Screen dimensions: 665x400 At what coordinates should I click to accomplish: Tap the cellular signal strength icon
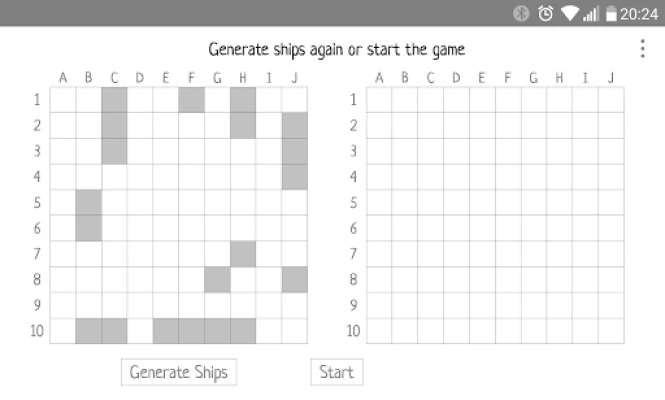coord(591,13)
